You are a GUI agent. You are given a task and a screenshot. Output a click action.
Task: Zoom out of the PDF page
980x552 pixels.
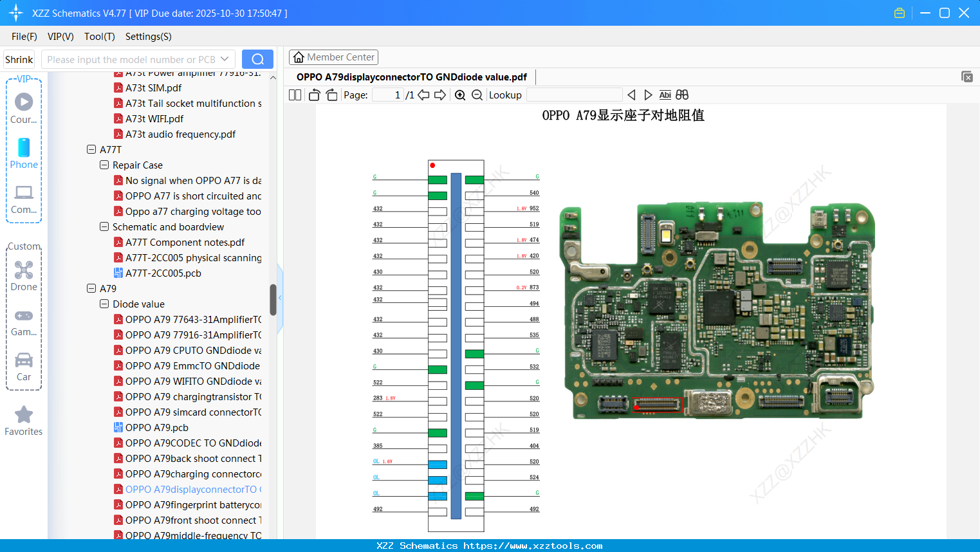point(477,95)
